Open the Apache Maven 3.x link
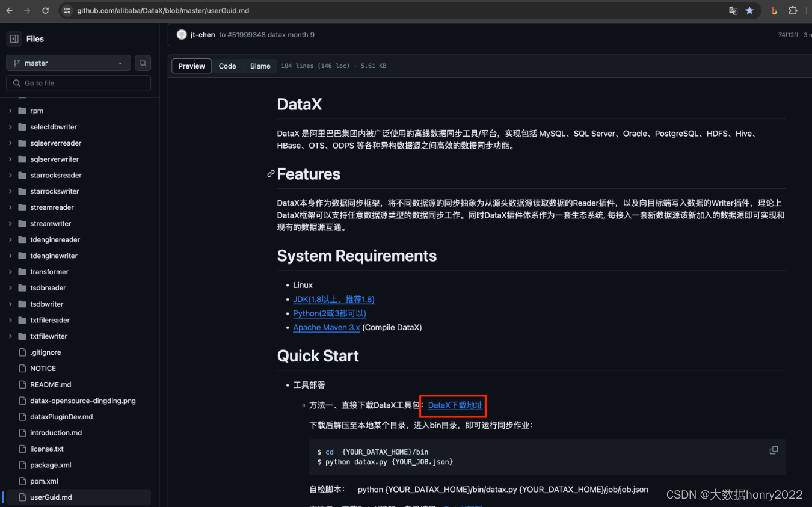Viewport: 812px width, 507px height. tap(327, 328)
